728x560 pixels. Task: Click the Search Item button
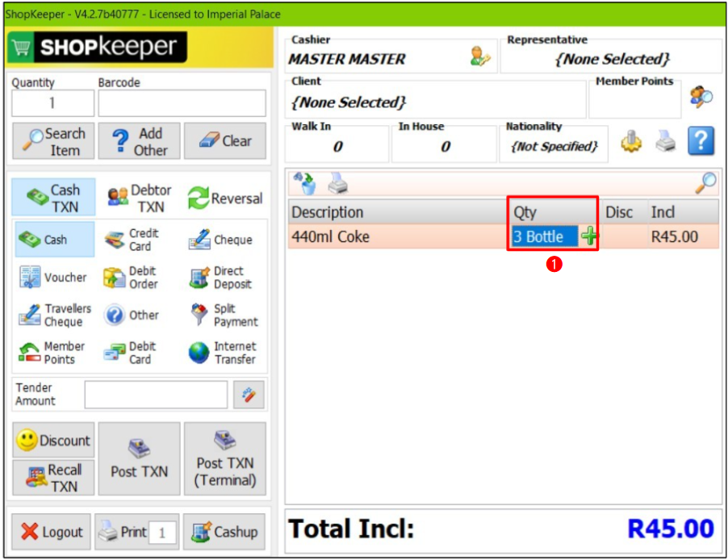coord(53,141)
